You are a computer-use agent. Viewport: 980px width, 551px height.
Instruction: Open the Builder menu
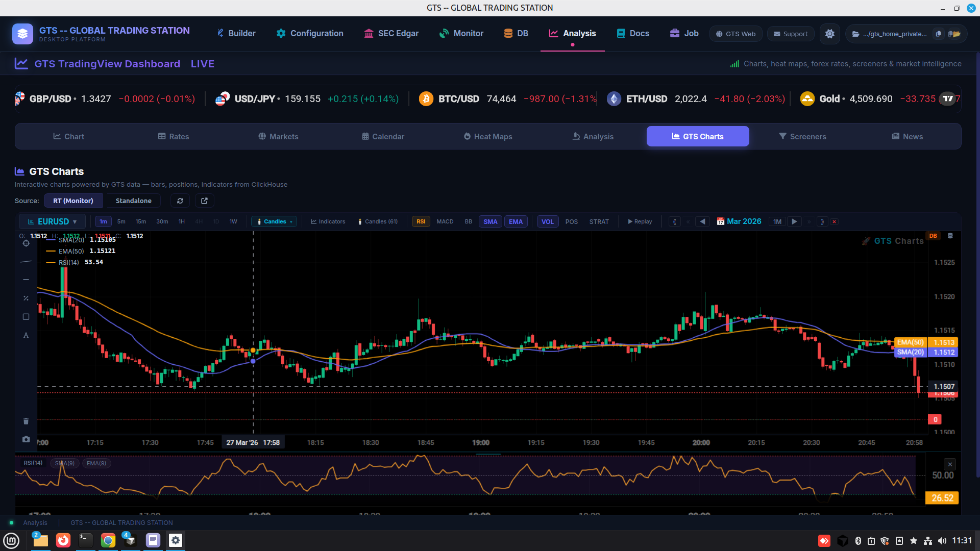[x=236, y=34]
